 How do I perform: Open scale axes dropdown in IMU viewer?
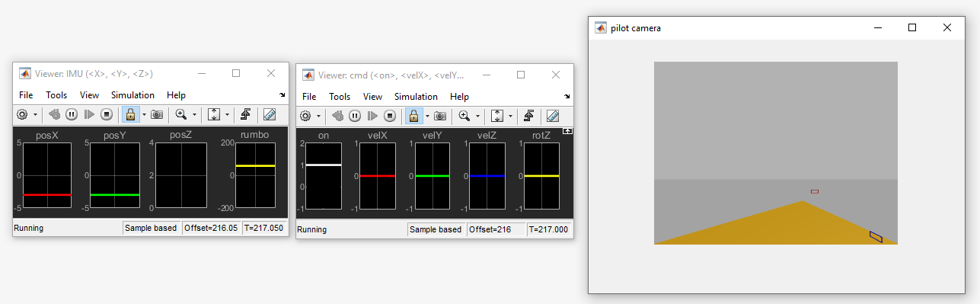point(227,115)
